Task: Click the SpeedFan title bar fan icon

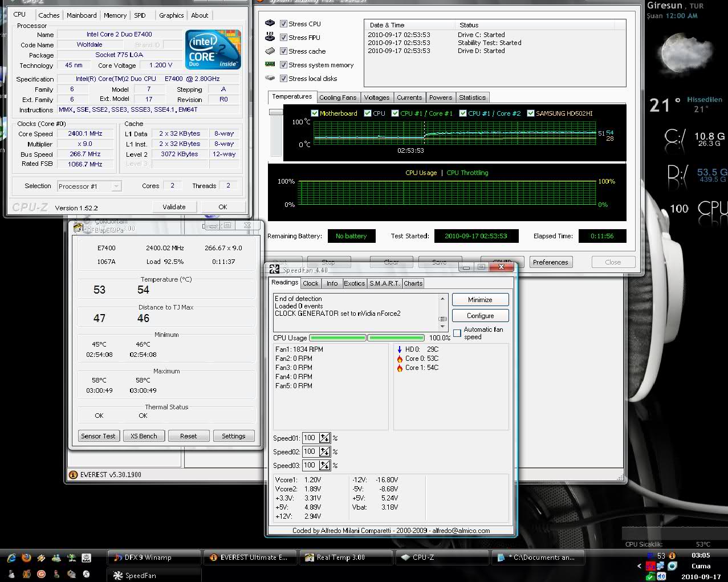Action: coord(275,270)
